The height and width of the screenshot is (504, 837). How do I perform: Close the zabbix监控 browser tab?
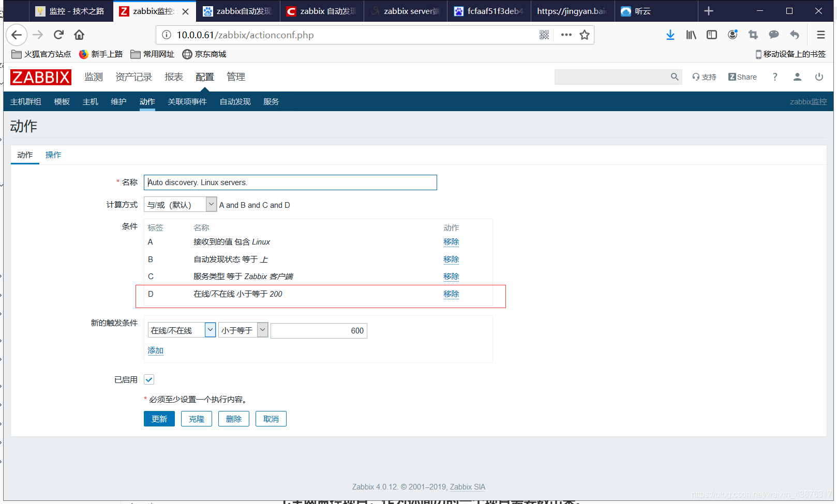click(185, 11)
